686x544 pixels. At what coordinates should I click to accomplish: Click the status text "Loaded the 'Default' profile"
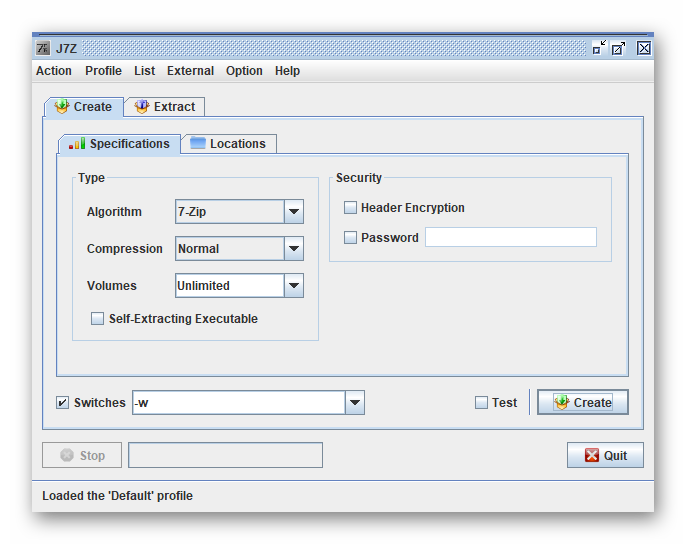[x=117, y=496]
